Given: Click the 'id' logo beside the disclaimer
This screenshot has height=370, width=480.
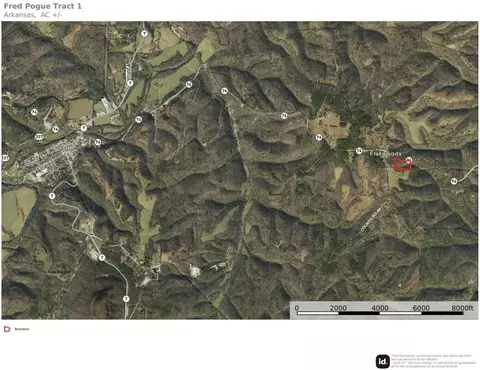Looking at the screenshot, I should pos(383,361).
